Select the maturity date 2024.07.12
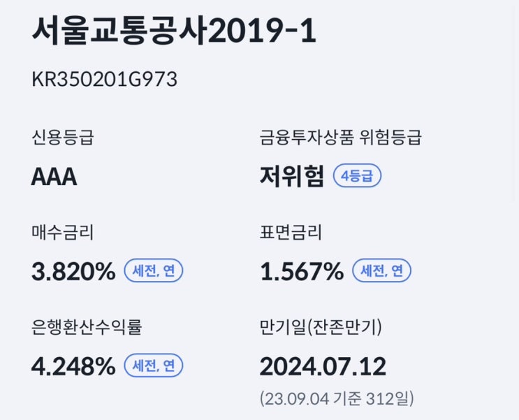 point(323,365)
